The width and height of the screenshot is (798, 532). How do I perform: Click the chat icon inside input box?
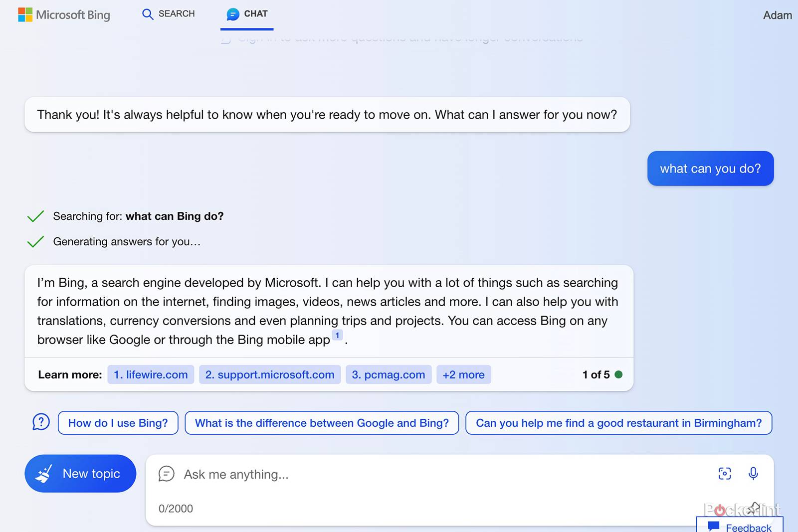click(x=166, y=474)
